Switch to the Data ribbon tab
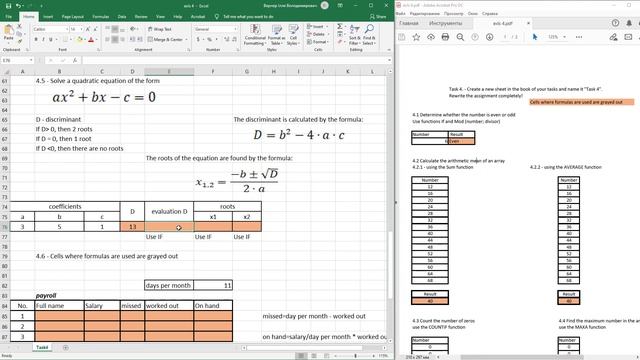 (122, 17)
